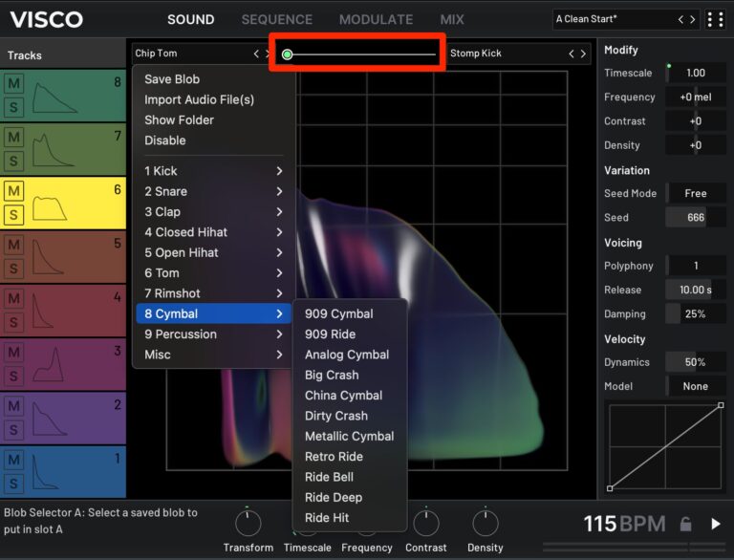Switch to the SEQUENCE tab
The height and width of the screenshot is (560, 734).
[x=276, y=19]
